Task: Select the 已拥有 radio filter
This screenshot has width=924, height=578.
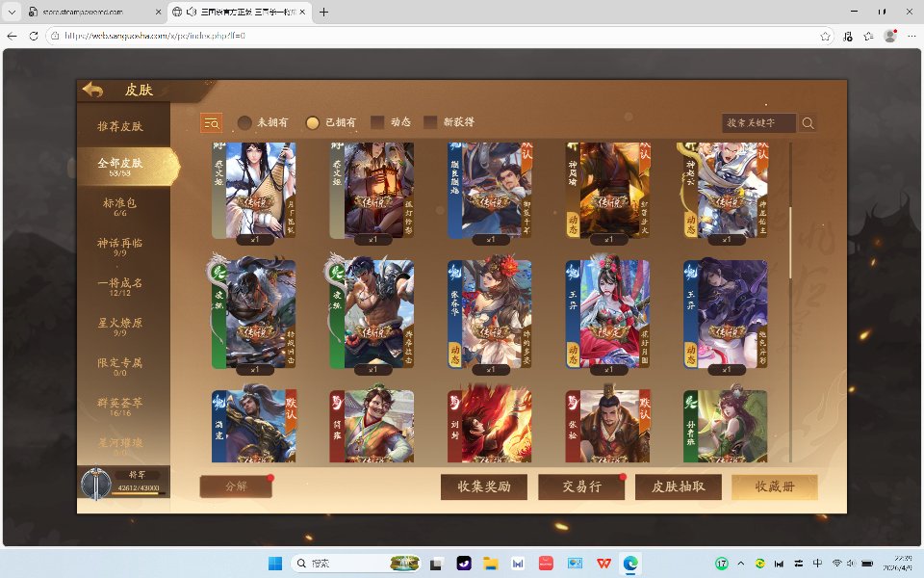Action: (x=313, y=122)
